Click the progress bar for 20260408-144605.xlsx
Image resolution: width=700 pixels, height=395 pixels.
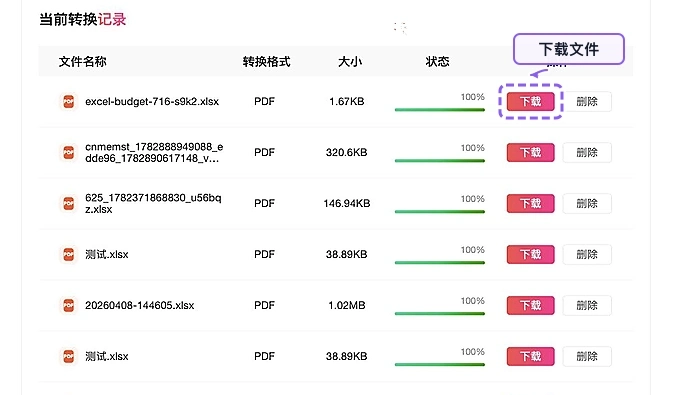pyautogui.click(x=440, y=314)
